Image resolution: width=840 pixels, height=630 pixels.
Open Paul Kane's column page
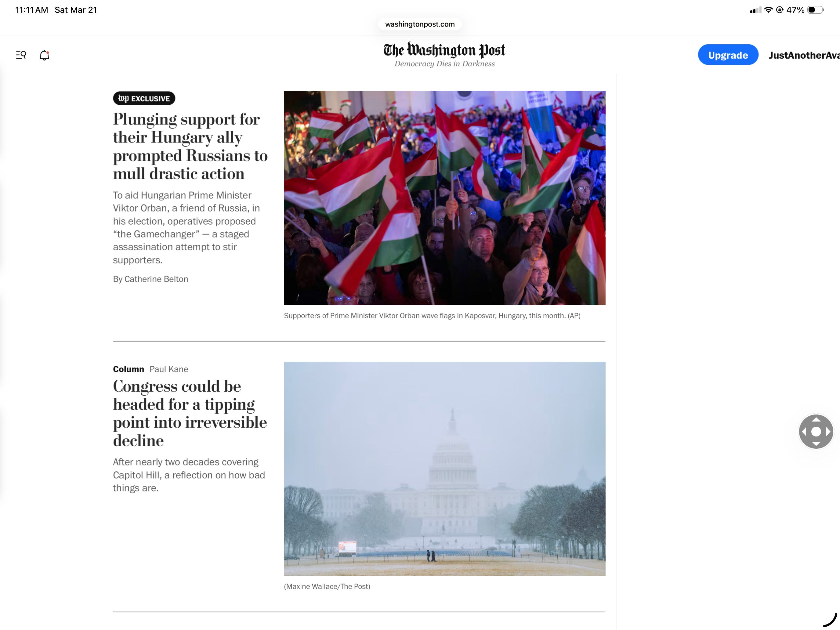pos(168,369)
